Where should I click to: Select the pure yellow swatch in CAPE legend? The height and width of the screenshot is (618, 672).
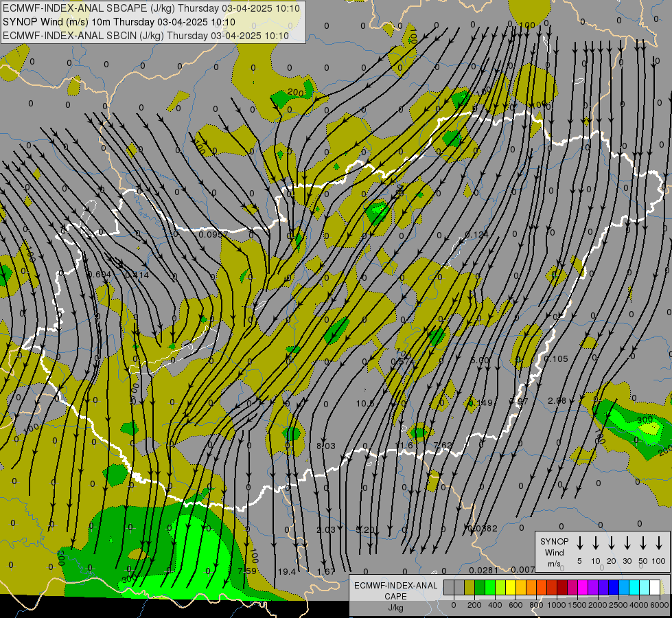coord(511,587)
